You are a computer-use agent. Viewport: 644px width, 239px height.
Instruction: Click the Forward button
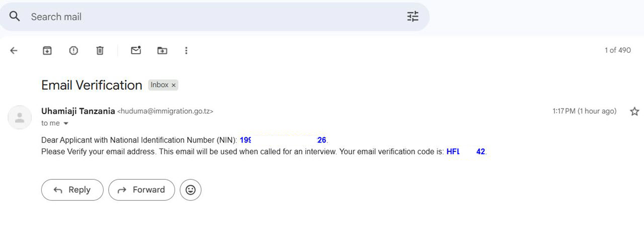click(141, 190)
